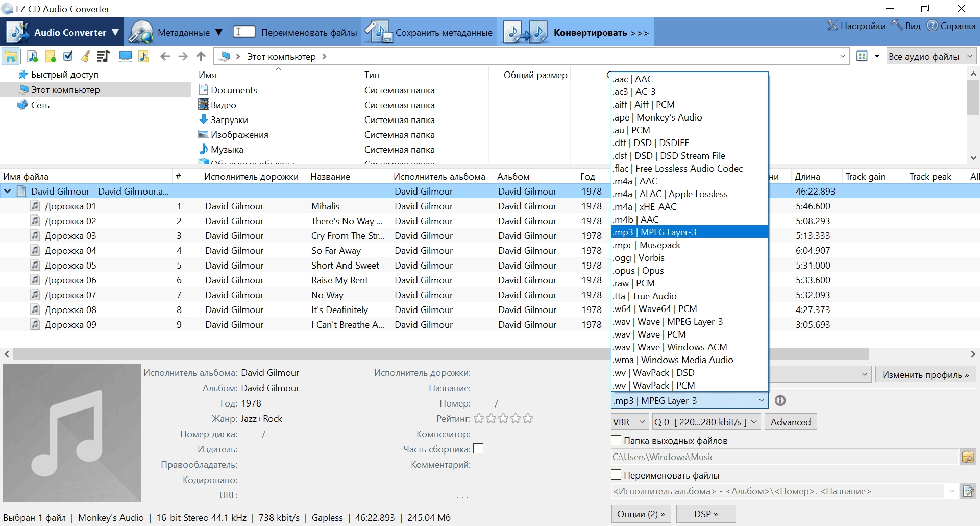Collapse the David Gilmour album row
Viewport: 980px width, 526px height.
tap(8, 192)
